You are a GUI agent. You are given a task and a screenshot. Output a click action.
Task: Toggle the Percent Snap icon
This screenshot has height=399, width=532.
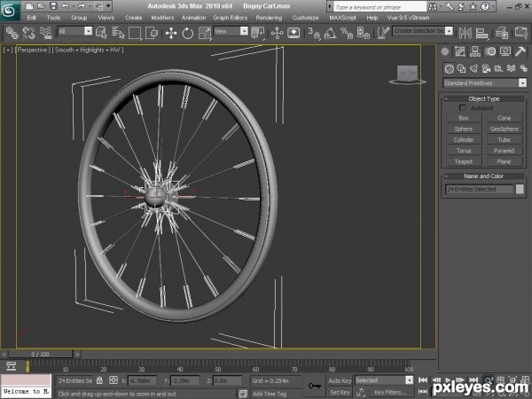347,33
